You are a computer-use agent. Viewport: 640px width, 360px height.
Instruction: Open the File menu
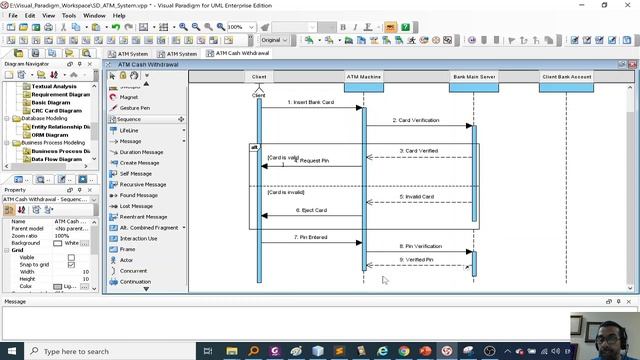coord(13,16)
